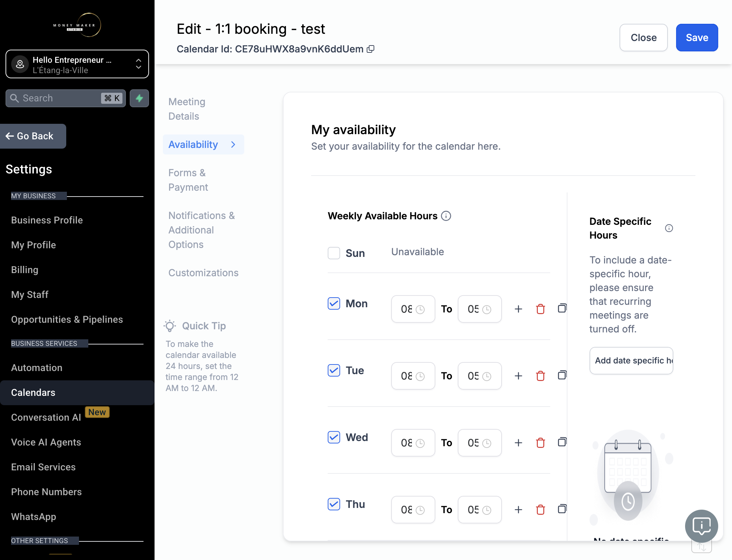
Task: Delete Thursday's time slot with trash icon
Action: (x=540, y=510)
